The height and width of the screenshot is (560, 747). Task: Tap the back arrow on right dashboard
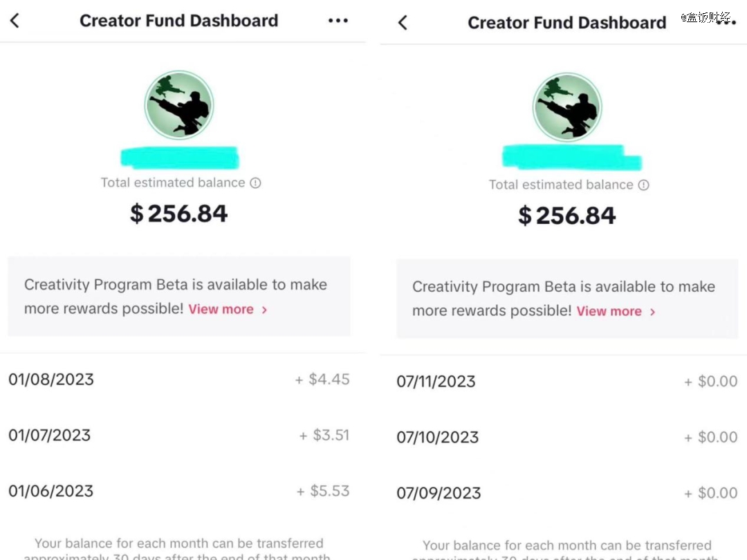click(x=403, y=22)
